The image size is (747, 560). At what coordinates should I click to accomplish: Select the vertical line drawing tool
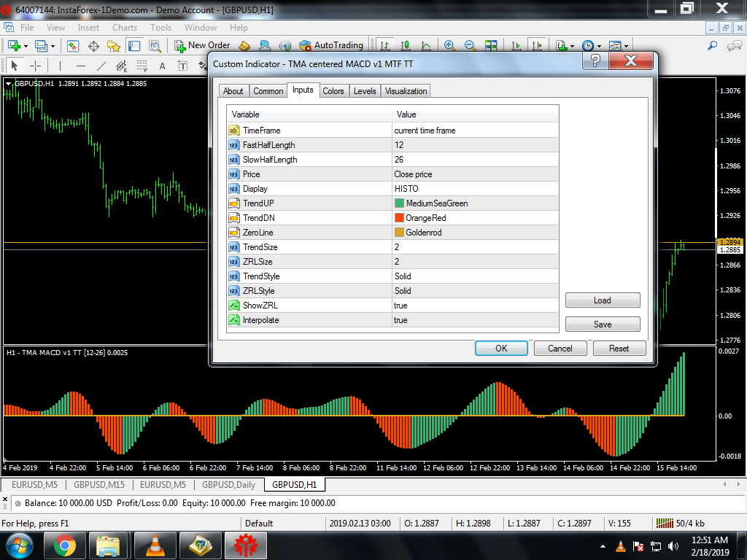60,65
